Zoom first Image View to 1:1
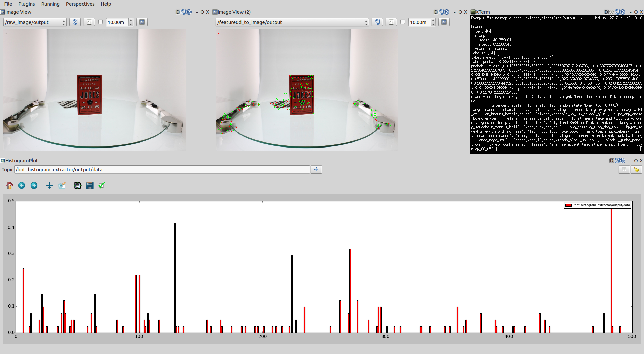Screen dimensions: 644x354 pyautogui.click(x=89, y=22)
